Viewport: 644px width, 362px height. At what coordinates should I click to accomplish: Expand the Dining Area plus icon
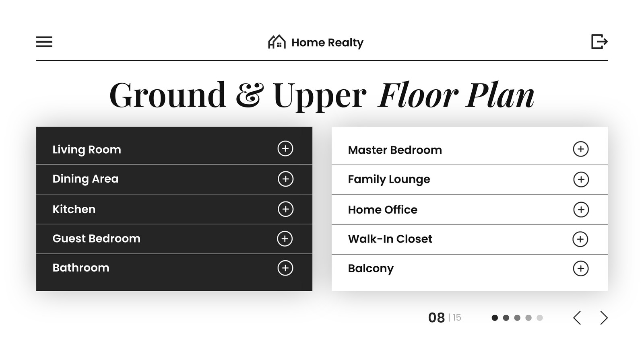coord(286,179)
